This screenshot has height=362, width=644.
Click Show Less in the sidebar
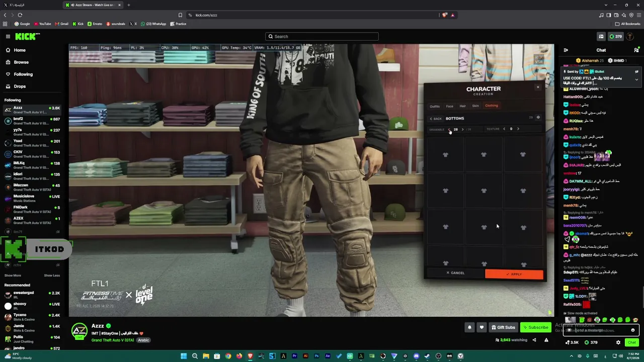[x=52, y=276]
